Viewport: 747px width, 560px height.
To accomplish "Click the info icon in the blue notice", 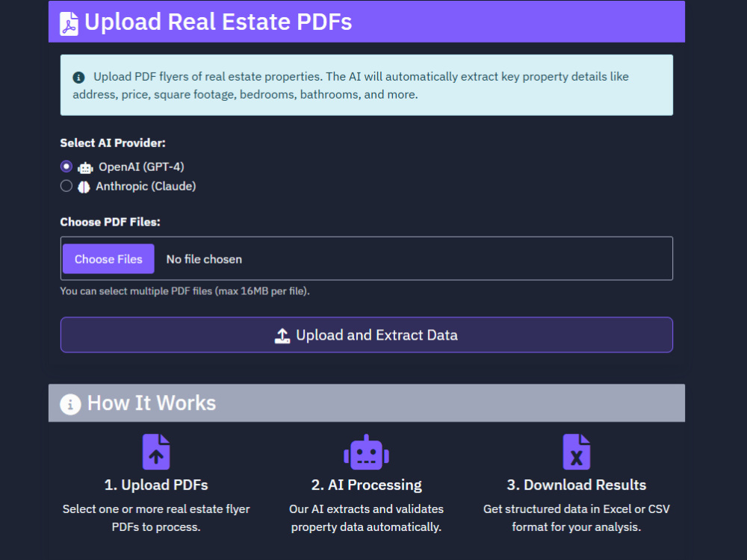I will 78,77.
